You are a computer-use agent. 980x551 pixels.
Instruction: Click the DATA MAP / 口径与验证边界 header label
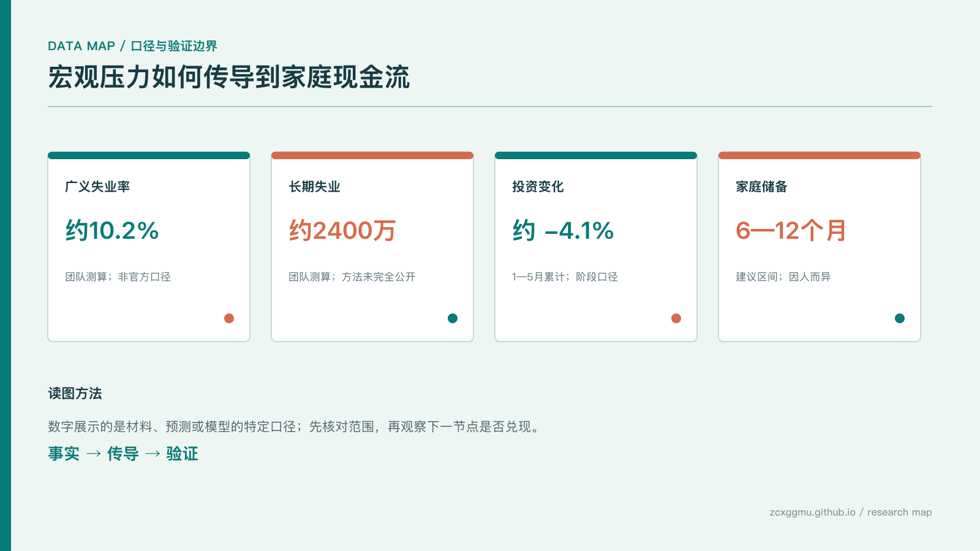132,46
